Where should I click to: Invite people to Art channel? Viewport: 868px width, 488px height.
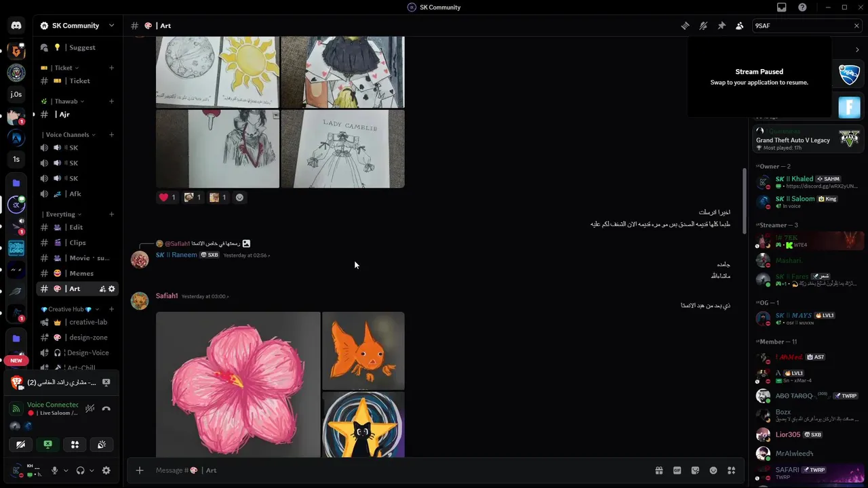click(x=102, y=289)
